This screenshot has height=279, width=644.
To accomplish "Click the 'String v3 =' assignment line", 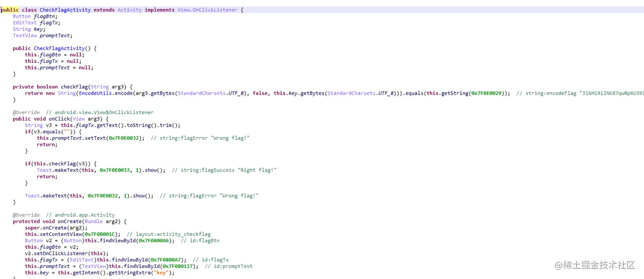I will pos(103,125).
